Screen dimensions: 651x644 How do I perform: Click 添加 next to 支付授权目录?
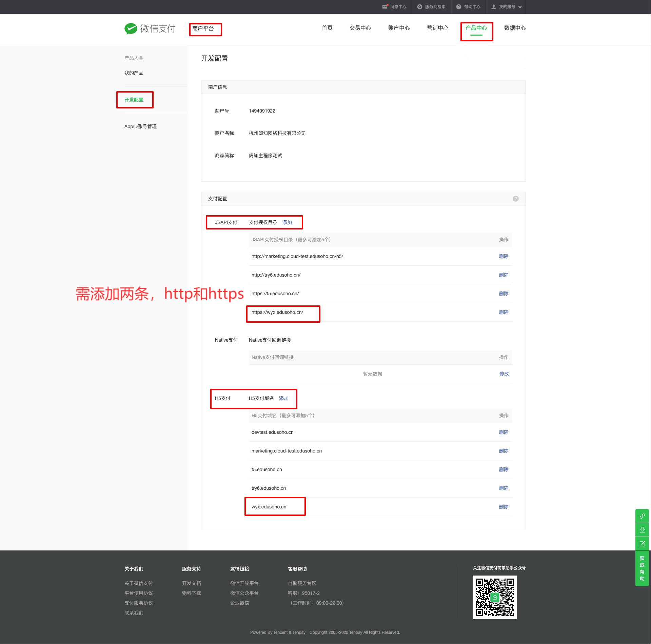287,222
